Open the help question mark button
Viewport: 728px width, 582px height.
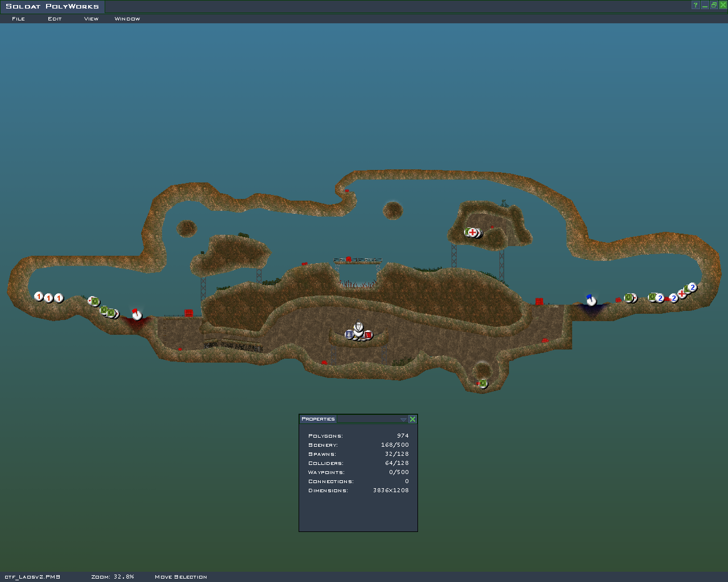click(x=695, y=5)
